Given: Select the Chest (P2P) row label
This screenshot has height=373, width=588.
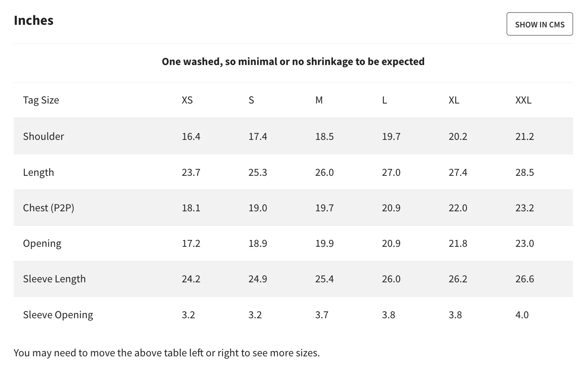Looking at the screenshot, I should pos(49,207).
